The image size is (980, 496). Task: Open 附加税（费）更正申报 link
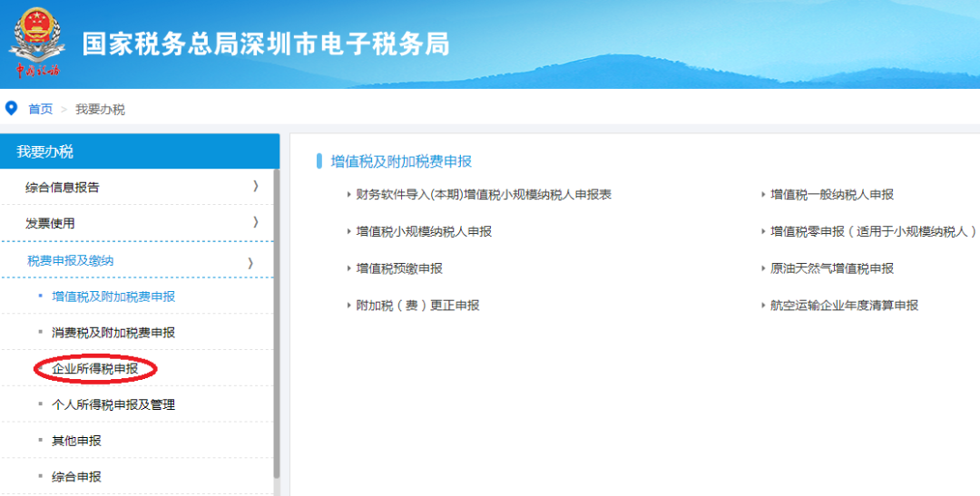pos(417,306)
